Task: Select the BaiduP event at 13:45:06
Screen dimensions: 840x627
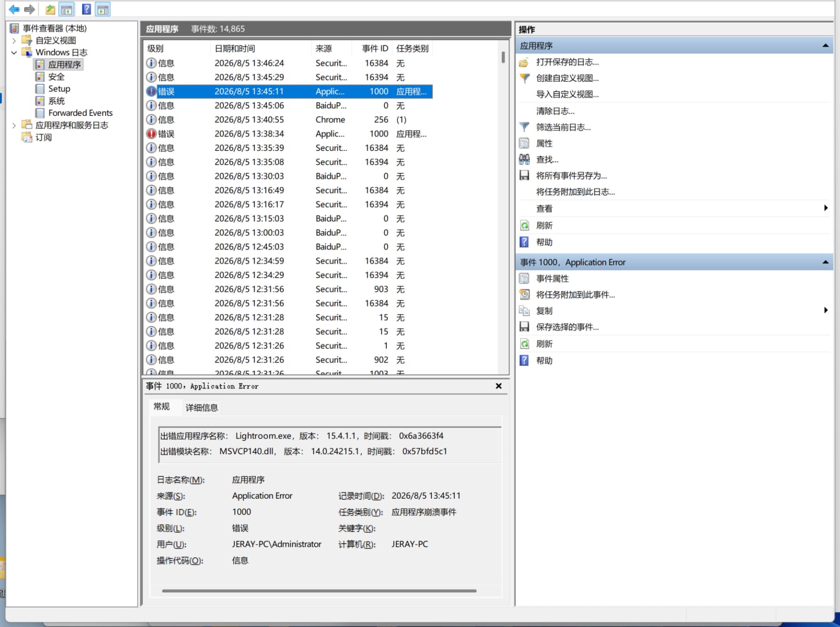Action: (x=288, y=106)
